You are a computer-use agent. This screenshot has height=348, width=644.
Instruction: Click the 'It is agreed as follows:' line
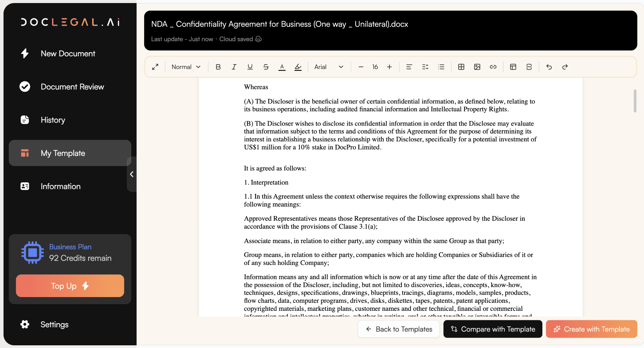pos(275,168)
